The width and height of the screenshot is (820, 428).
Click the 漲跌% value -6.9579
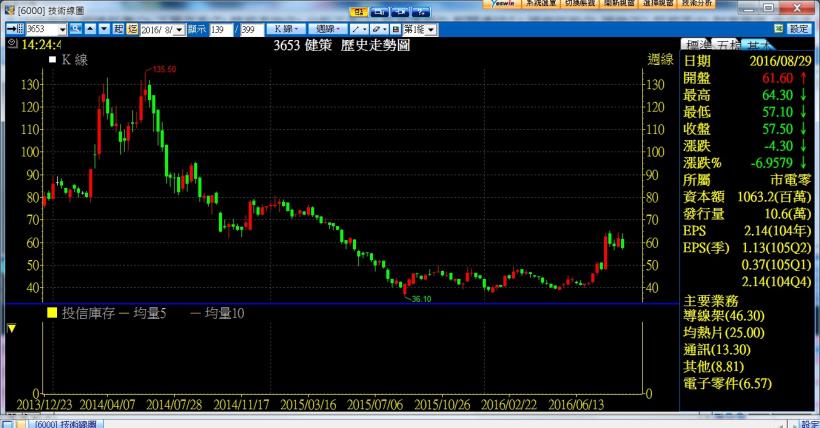[x=772, y=163]
